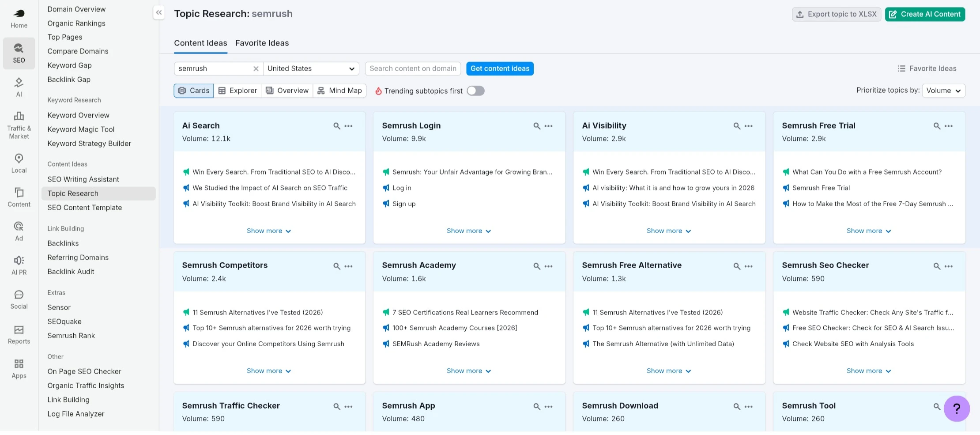Click Export topic to XLSX button
The image size is (980, 435).
click(x=837, y=14)
